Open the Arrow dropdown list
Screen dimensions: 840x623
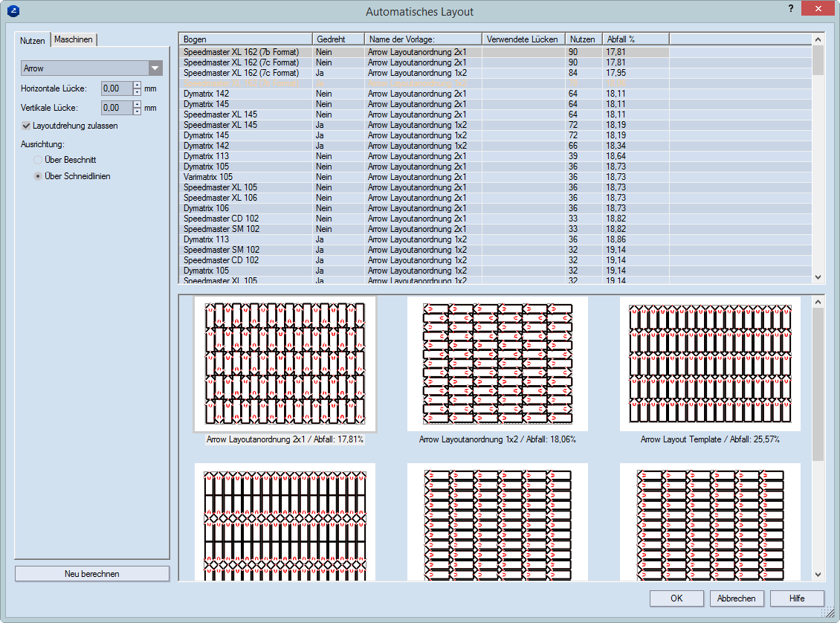[x=155, y=68]
